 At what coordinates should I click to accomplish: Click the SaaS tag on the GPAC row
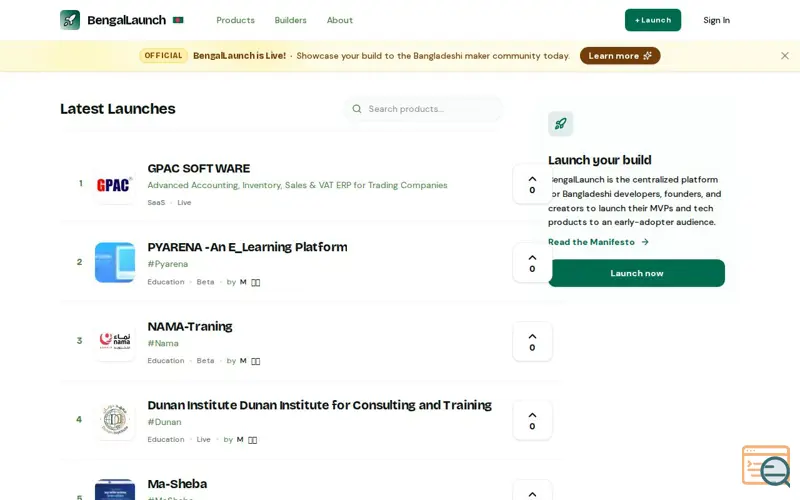pyautogui.click(x=156, y=203)
